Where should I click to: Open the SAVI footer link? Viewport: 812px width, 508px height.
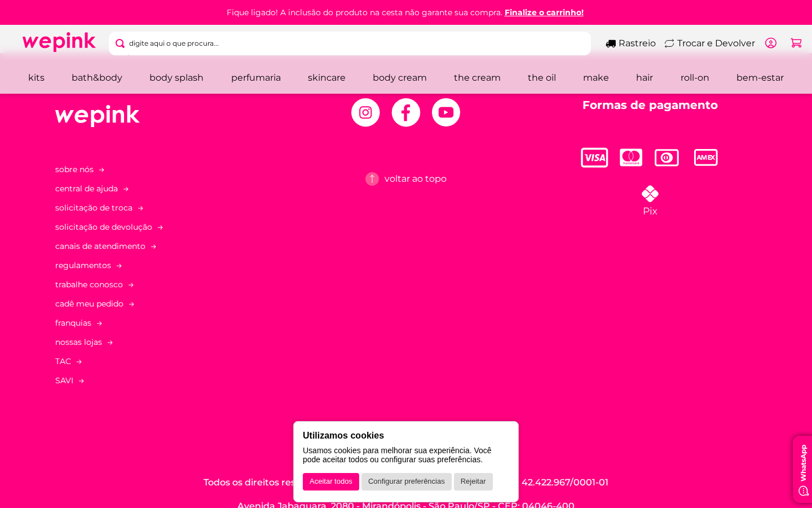(x=70, y=380)
